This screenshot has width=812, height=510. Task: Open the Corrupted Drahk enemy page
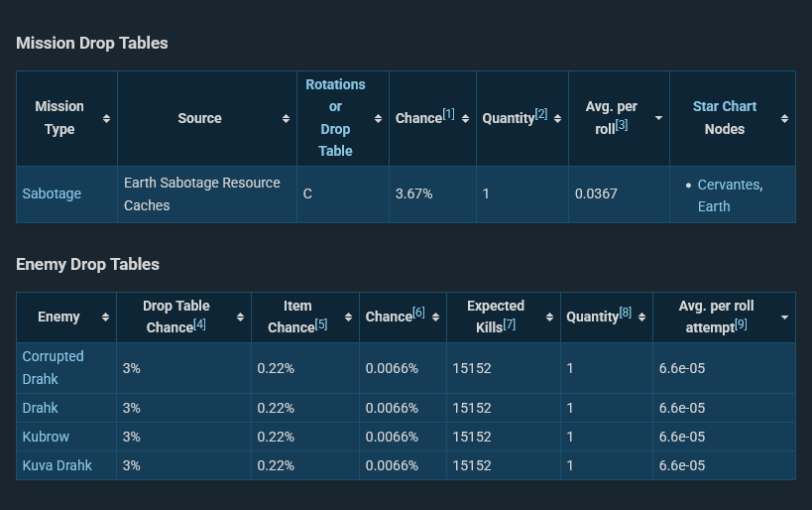[x=53, y=368]
